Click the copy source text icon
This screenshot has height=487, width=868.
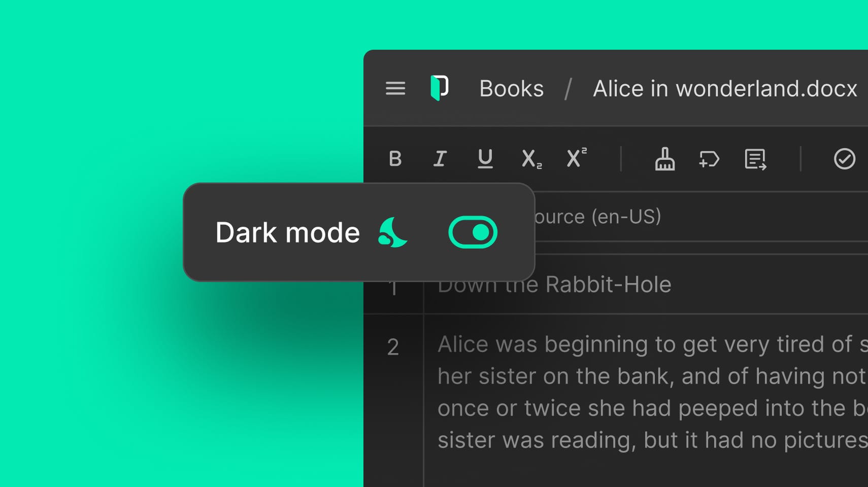click(755, 159)
